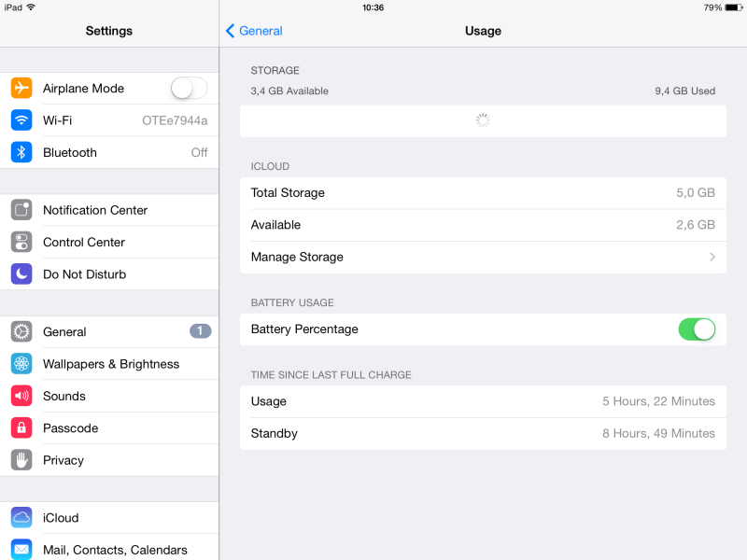Image resolution: width=747 pixels, height=560 pixels.
Task: Tap the Notification Center icon
Action: click(21, 210)
